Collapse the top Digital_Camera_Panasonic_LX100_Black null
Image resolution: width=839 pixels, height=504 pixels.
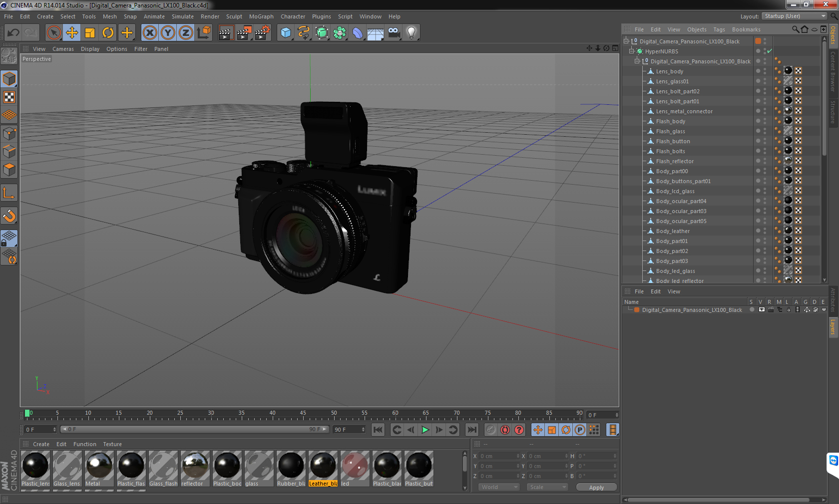[x=626, y=41]
